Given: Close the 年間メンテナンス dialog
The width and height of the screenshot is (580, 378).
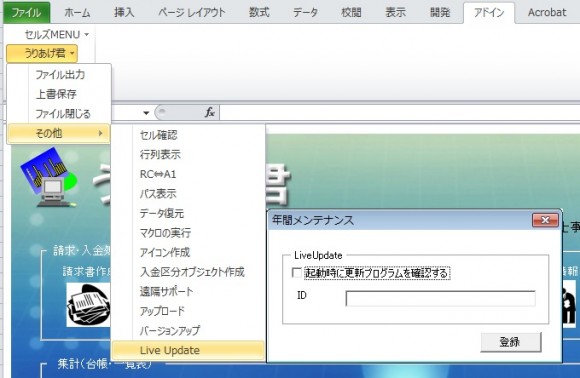Looking at the screenshot, I should (545, 220).
